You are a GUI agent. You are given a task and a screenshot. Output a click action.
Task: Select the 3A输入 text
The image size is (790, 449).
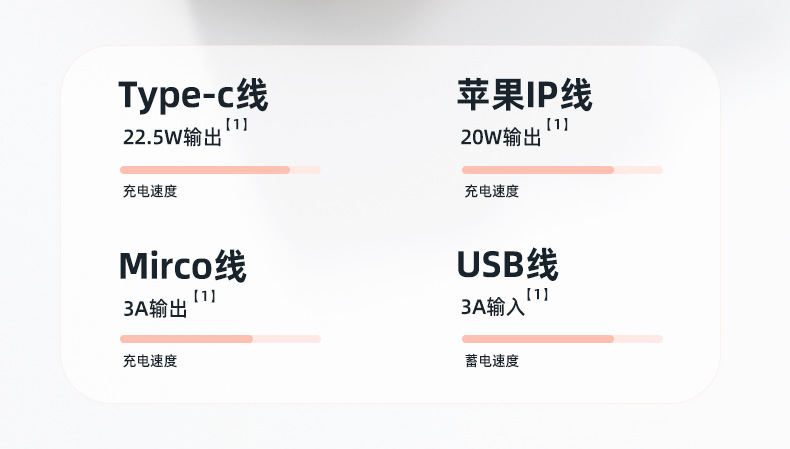(x=492, y=308)
